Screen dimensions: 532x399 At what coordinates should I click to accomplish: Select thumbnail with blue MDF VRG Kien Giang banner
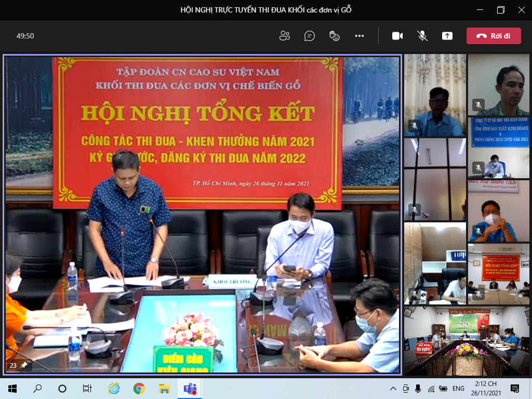tap(499, 148)
